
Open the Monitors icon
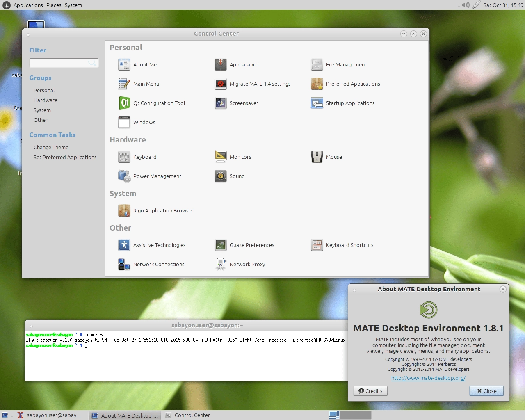tap(221, 157)
